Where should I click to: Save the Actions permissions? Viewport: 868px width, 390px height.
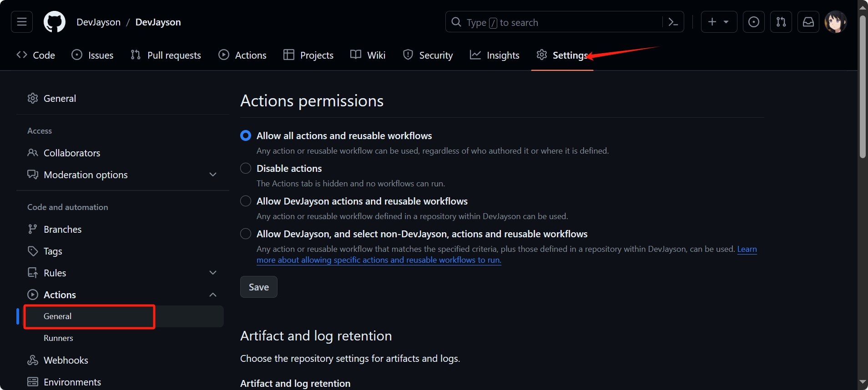point(259,287)
